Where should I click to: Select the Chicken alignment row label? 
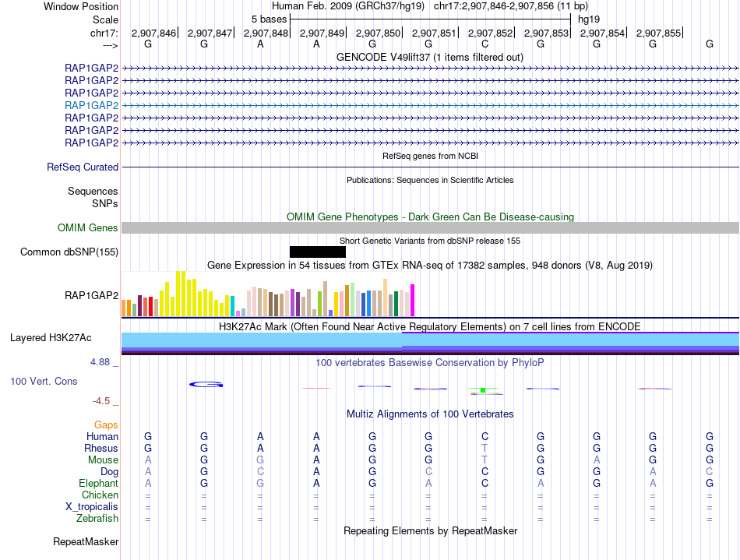100,495
